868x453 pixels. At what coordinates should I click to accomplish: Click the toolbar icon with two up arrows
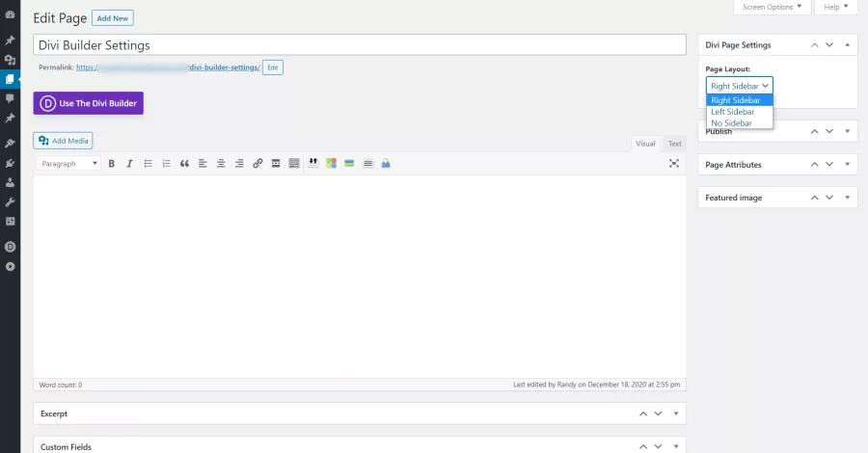pyautogui.click(x=313, y=163)
